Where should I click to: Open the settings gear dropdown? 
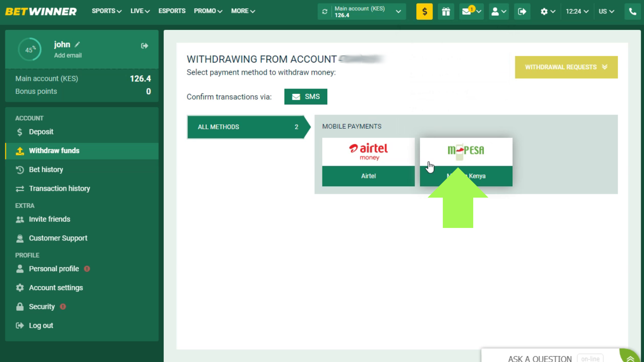547,12
